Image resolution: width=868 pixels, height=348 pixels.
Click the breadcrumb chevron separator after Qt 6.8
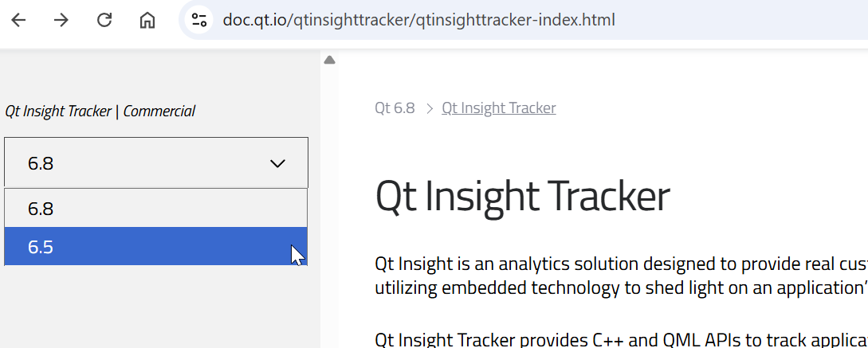click(x=429, y=108)
